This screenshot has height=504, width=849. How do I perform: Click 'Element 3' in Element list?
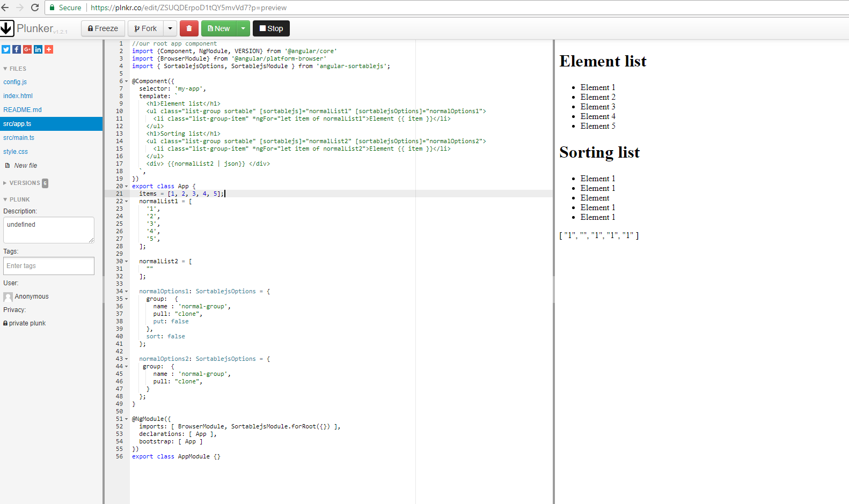coord(598,107)
